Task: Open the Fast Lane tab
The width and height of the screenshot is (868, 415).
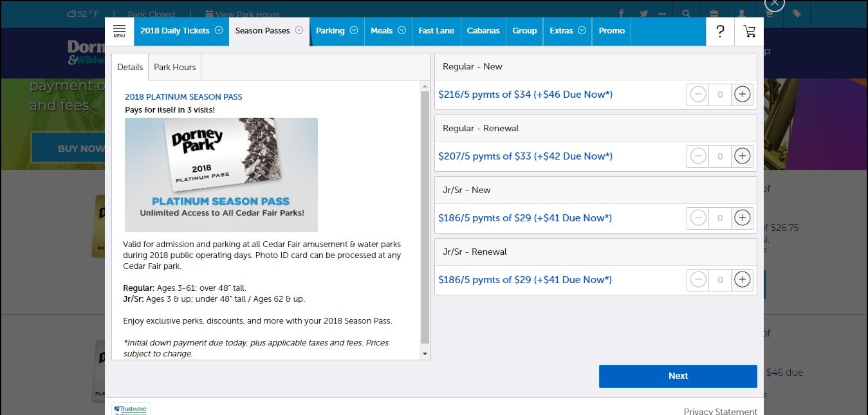Action: [x=436, y=31]
